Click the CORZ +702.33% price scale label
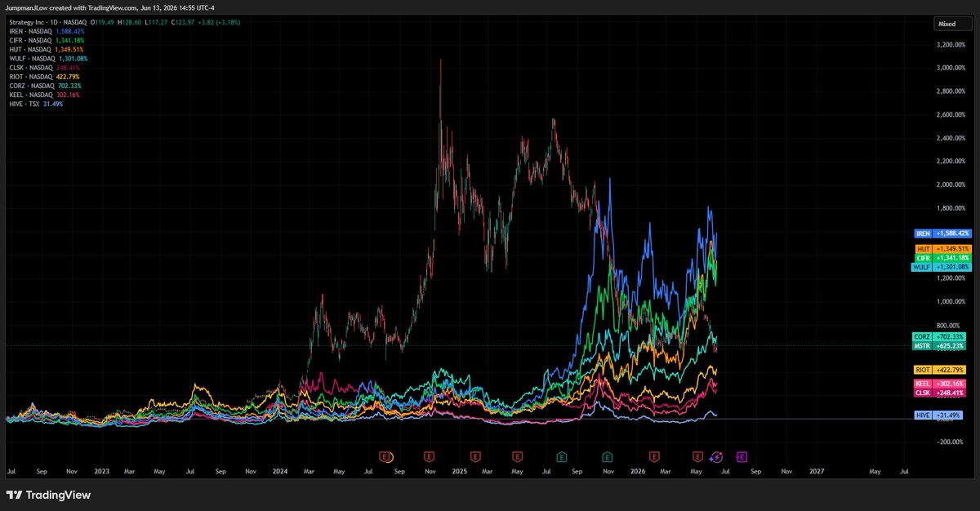 point(940,336)
